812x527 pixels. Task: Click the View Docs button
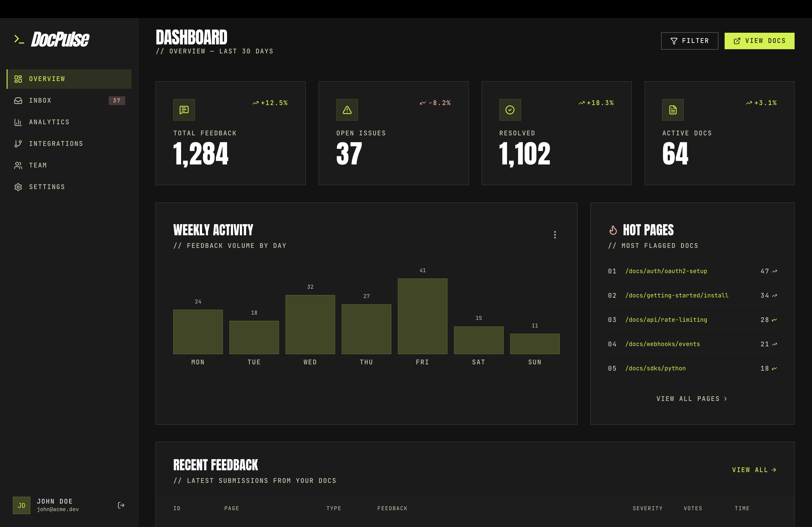point(759,41)
